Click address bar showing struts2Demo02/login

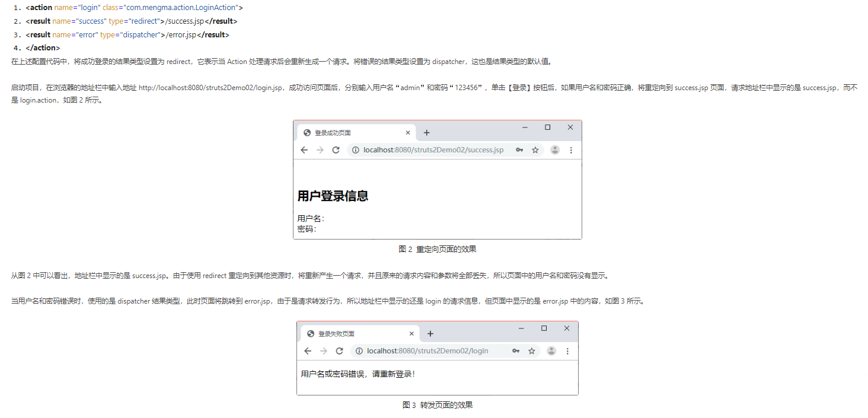(x=446, y=351)
